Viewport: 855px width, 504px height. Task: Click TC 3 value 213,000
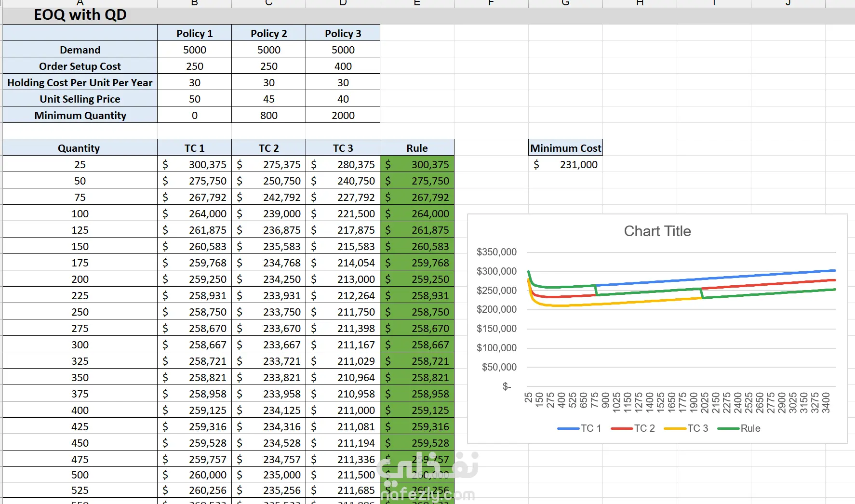point(343,279)
